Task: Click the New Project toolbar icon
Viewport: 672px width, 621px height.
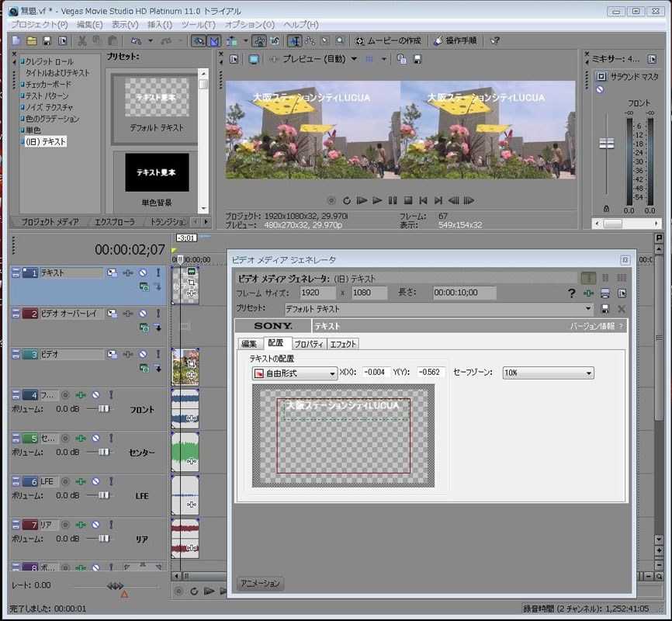Action: tap(16, 40)
